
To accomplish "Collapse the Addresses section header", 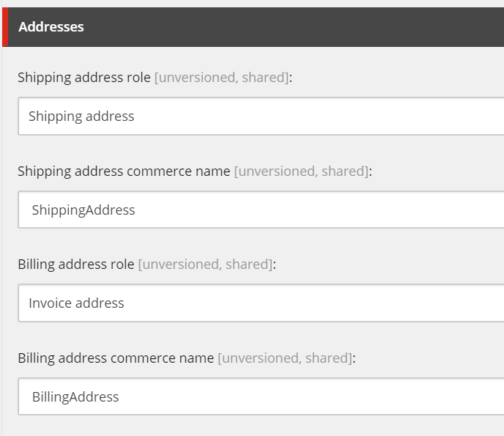I will tap(254, 27).
